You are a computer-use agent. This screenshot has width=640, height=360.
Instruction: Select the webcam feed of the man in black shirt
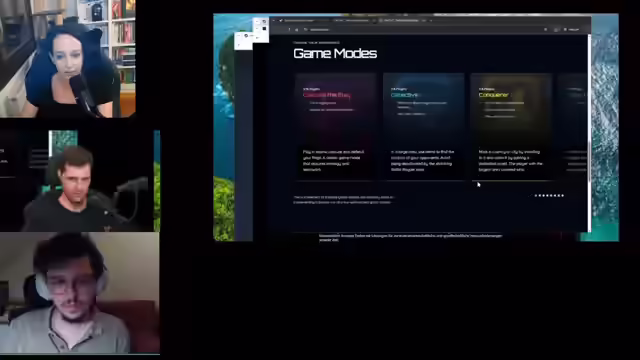point(80,181)
